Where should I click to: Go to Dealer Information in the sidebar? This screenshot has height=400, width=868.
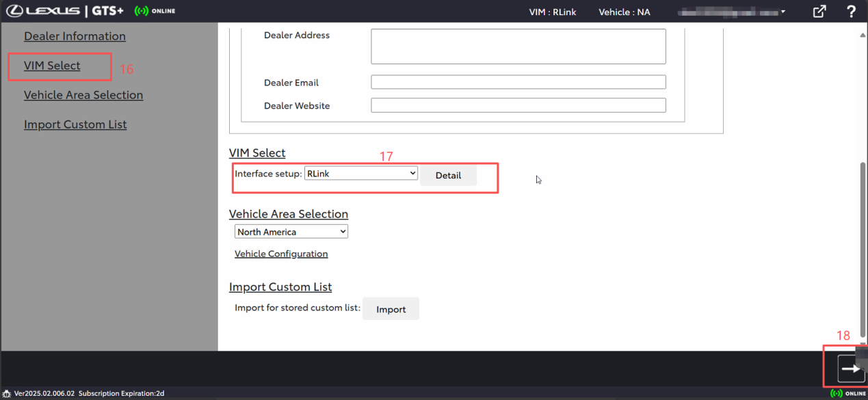click(x=75, y=36)
